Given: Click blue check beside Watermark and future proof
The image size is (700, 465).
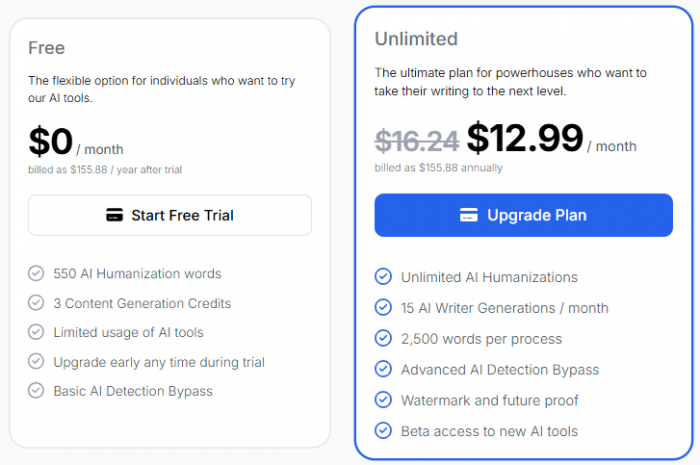Looking at the screenshot, I should (383, 400).
